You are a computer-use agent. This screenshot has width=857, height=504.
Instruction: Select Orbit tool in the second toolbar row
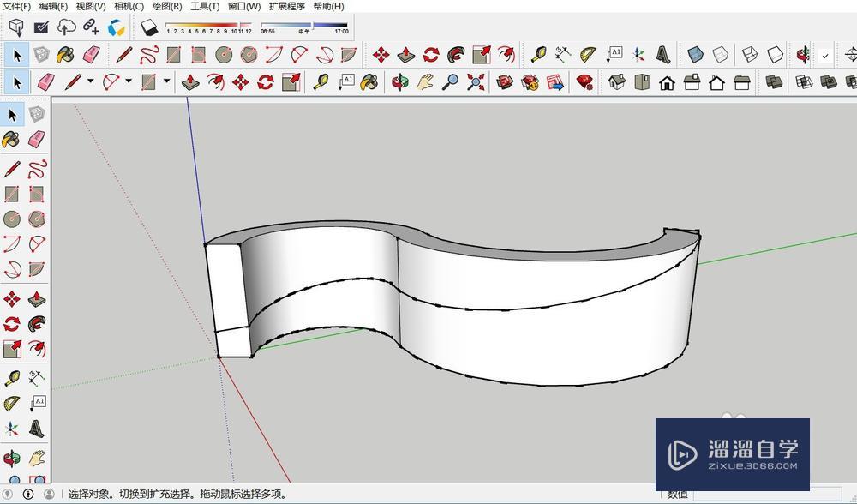click(399, 82)
